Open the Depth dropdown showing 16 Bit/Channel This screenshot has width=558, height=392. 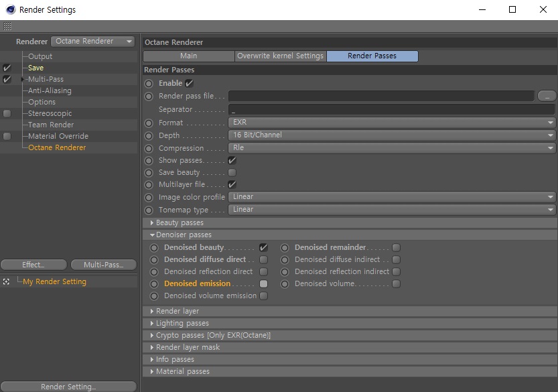pos(392,135)
